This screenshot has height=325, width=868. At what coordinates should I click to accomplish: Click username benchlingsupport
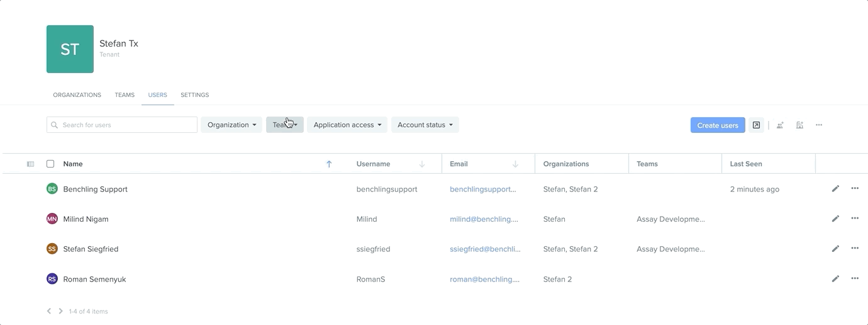[387, 189]
